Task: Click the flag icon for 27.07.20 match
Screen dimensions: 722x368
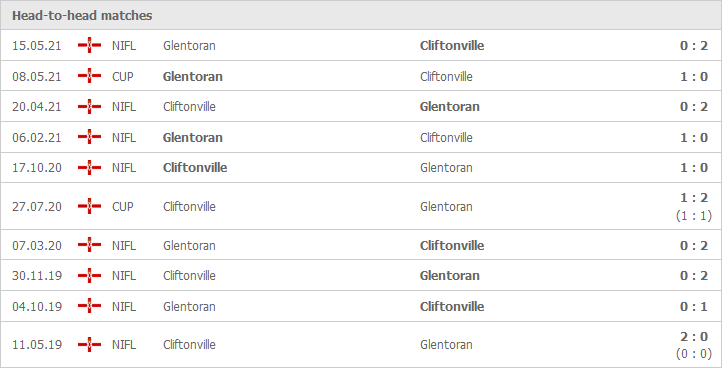Action: tap(89, 206)
